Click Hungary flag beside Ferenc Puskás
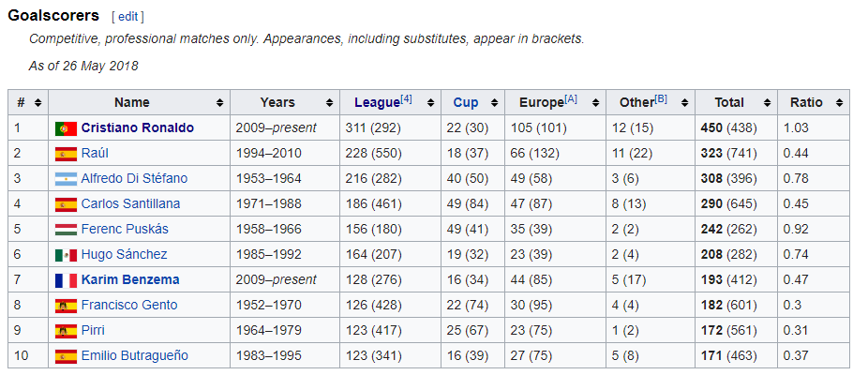 66,230
